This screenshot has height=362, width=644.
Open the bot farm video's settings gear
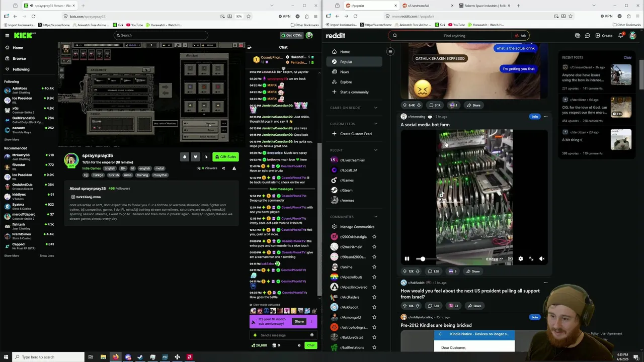pos(520,259)
